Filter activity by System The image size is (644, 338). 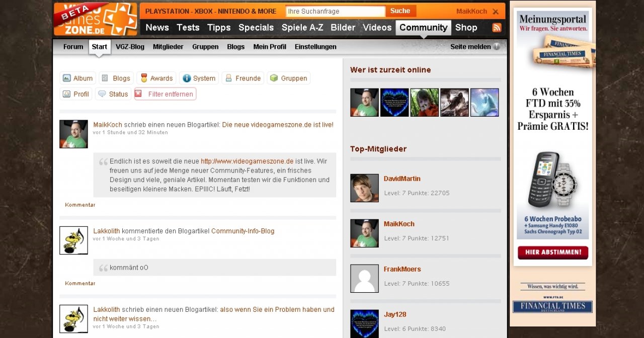(199, 78)
